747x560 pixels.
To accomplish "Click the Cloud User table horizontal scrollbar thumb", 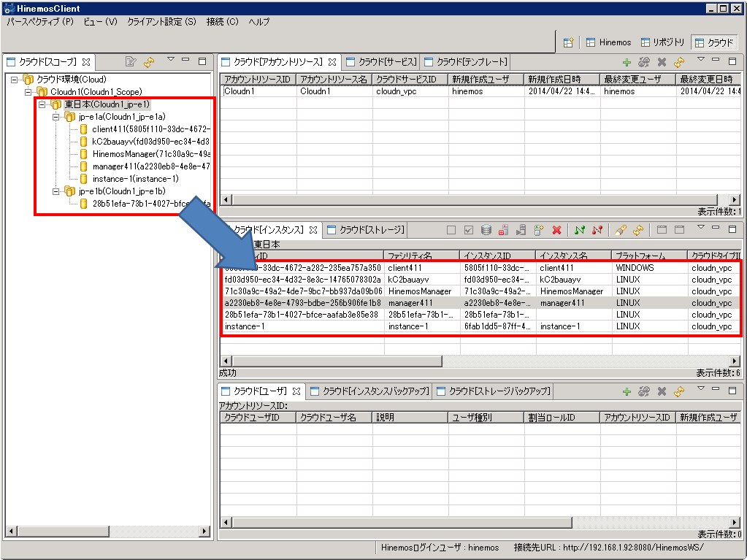I will pos(402,522).
